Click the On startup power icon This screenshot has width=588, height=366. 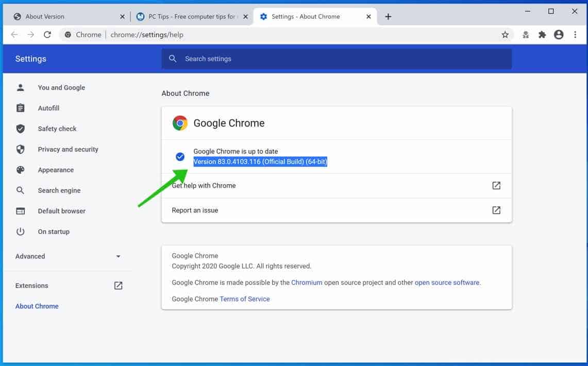coord(21,232)
